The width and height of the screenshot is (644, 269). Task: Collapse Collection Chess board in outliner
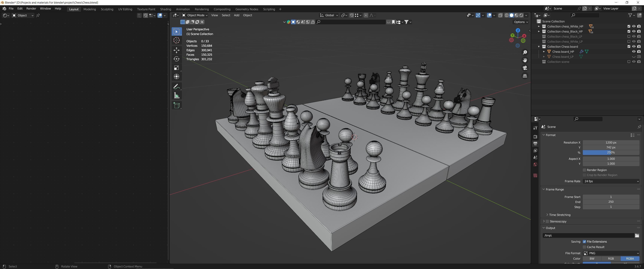(x=539, y=46)
